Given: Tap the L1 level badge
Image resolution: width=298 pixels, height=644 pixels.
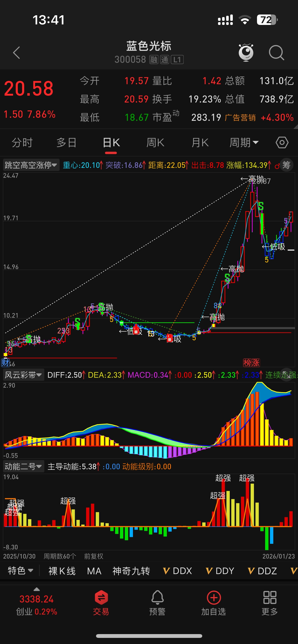Looking at the screenshot, I should click(x=177, y=60).
